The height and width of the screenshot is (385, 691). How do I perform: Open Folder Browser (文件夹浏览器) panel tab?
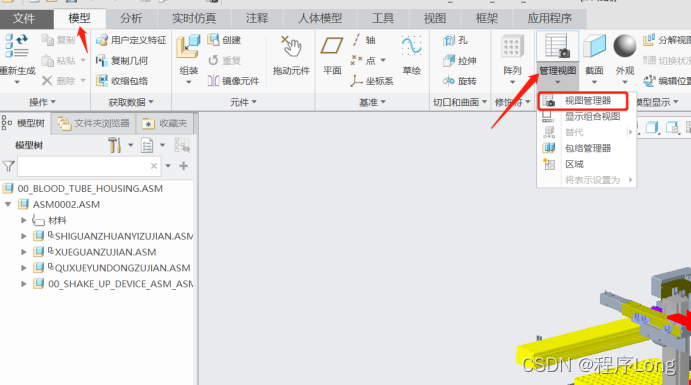tap(93, 123)
